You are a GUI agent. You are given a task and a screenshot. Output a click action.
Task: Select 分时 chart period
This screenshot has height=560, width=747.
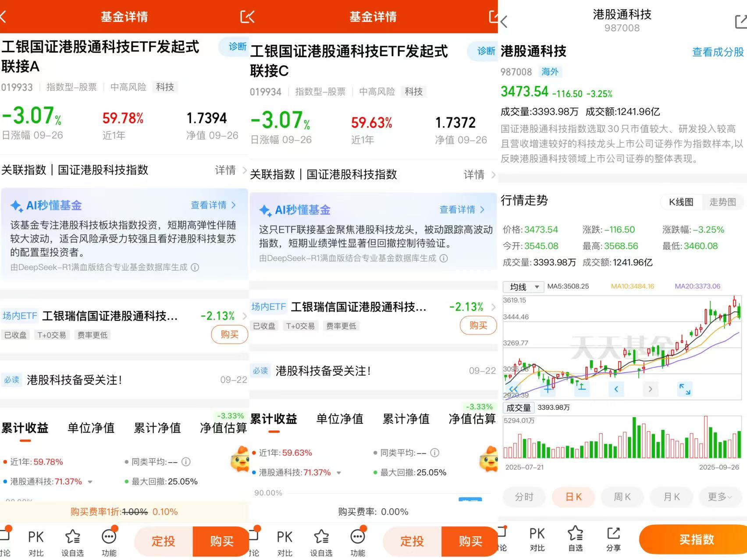tap(524, 497)
